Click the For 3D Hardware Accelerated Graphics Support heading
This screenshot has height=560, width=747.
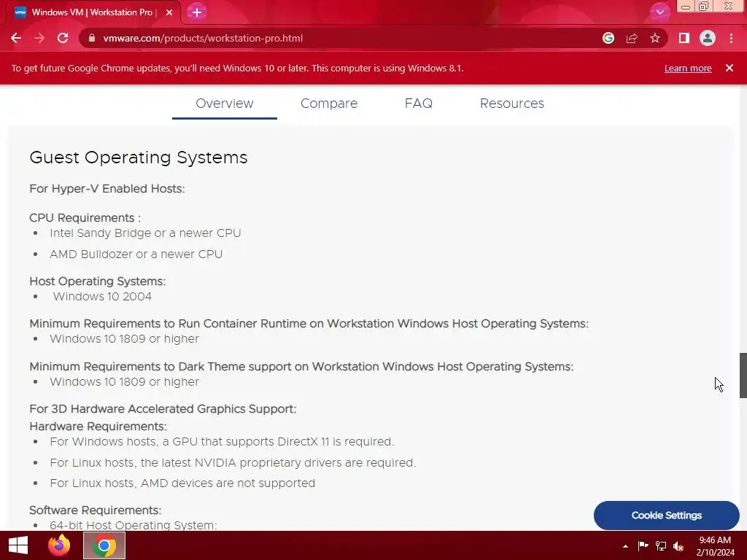click(x=163, y=408)
